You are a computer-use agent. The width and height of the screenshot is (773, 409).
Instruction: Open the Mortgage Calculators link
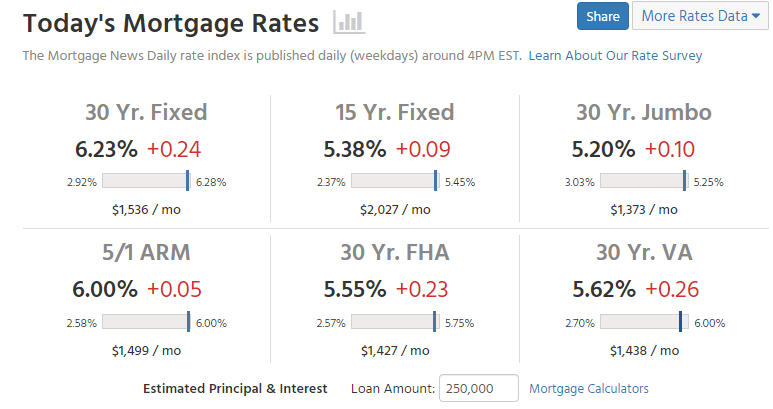(x=588, y=388)
